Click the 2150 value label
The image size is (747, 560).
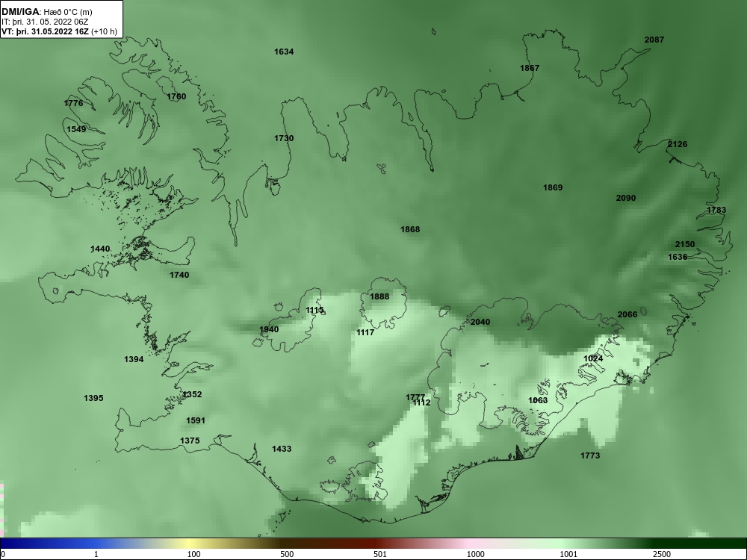click(x=685, y=244)
